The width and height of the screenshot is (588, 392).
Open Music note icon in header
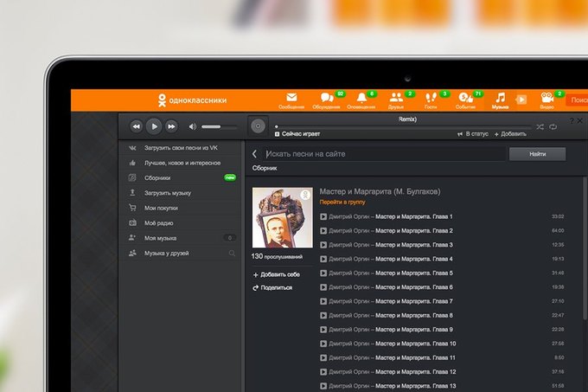(501, 98)
